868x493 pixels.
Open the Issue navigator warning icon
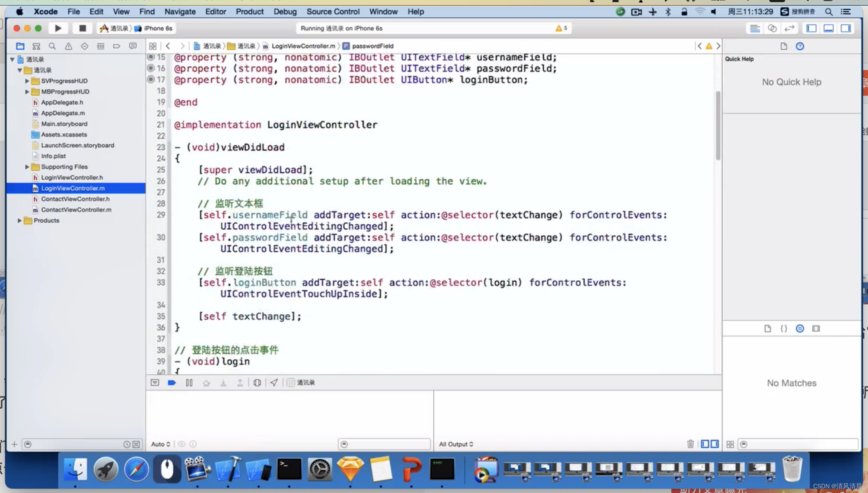coord(68,46)
